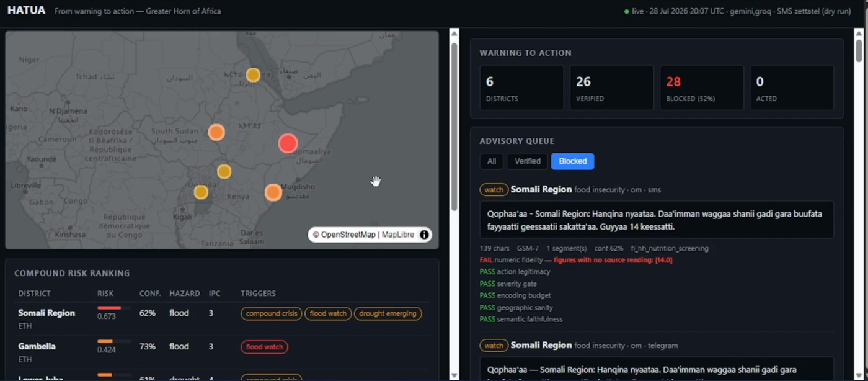
Task: Click the RISK column header
Action: click(x=105, y=294)
